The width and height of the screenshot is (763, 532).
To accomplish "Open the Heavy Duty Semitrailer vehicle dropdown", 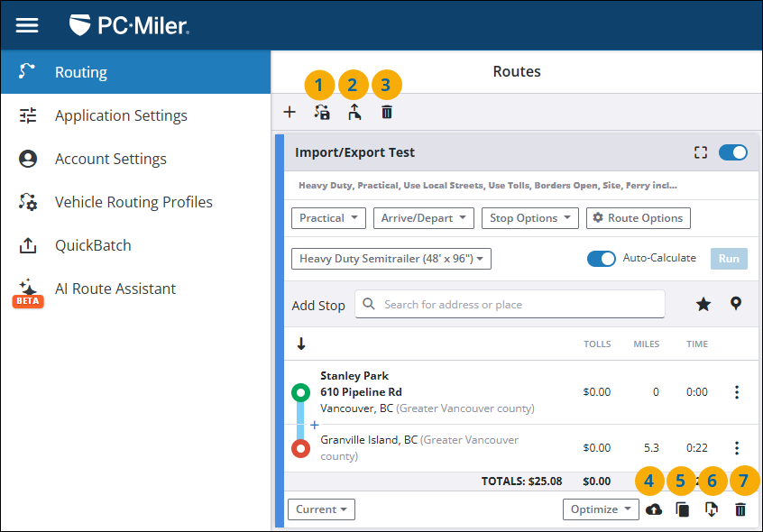I will pyautogui.click(x=391, y=259).
